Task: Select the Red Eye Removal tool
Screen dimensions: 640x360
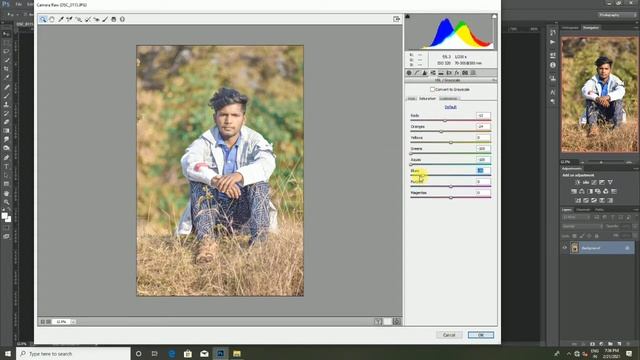Action: tap(96, 19)
